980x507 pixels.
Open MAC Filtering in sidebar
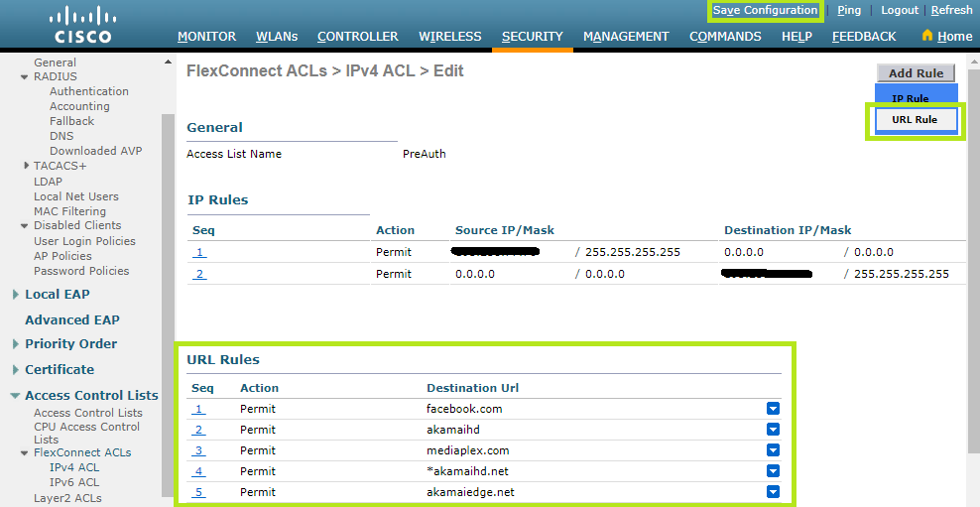pos(69,211)
